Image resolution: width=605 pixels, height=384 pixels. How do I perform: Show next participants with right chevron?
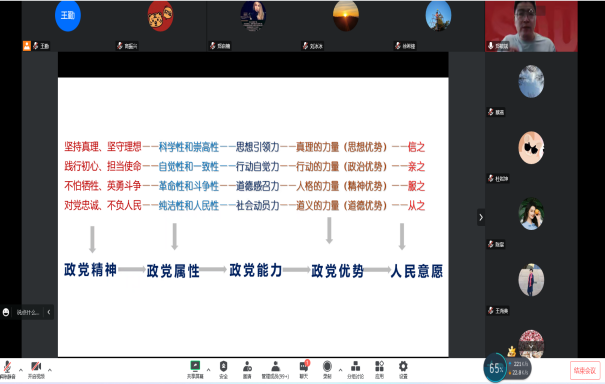pos(481,218)
